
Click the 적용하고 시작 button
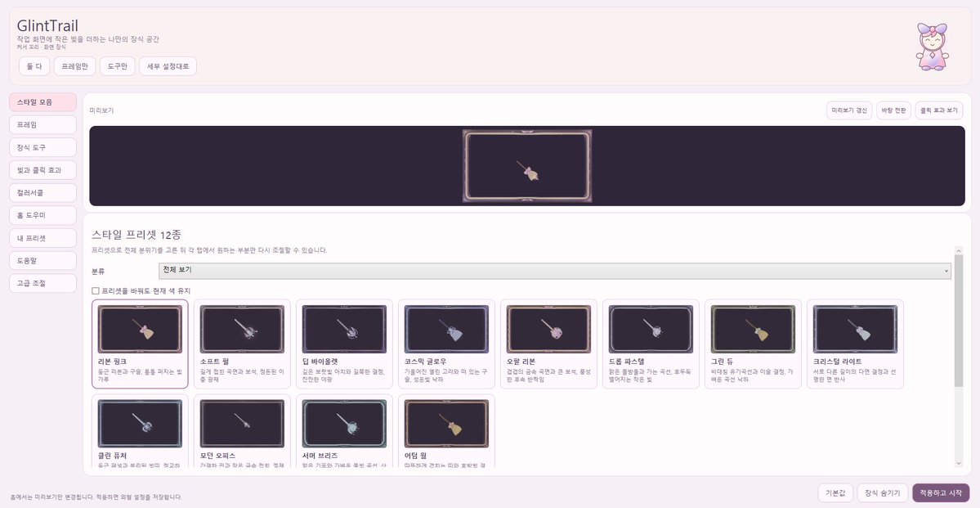pyautogui.click(x=941, y=493)
